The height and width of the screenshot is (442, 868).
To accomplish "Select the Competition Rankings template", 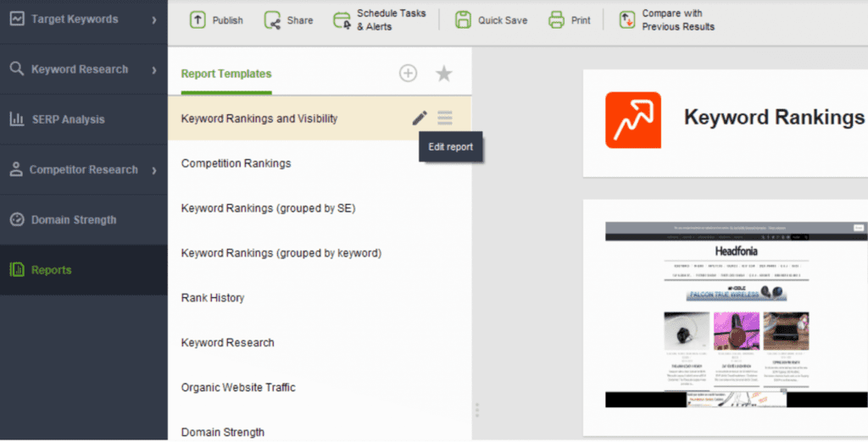I will (x=236, y=163).
